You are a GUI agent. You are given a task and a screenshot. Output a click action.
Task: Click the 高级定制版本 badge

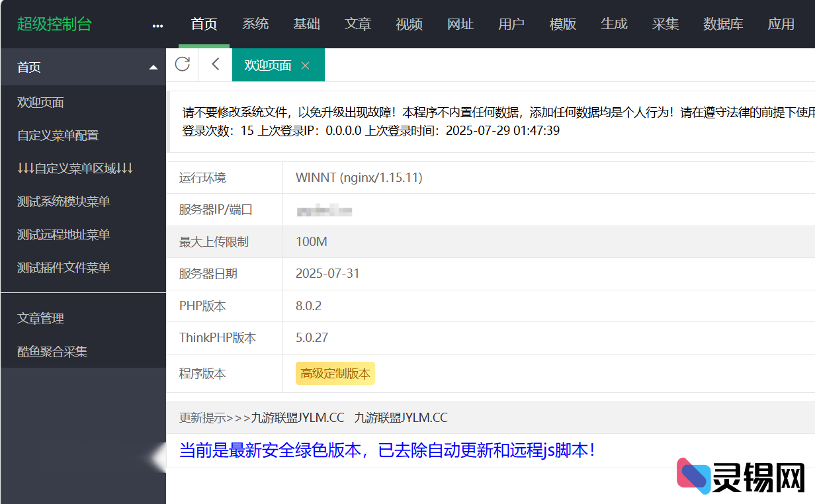tap(335, 373)
